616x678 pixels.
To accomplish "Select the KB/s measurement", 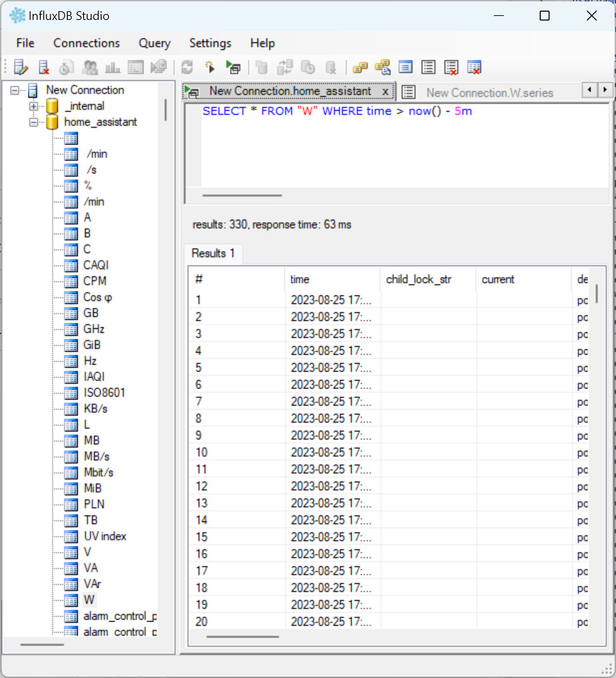I will click(x=96, y=408).
